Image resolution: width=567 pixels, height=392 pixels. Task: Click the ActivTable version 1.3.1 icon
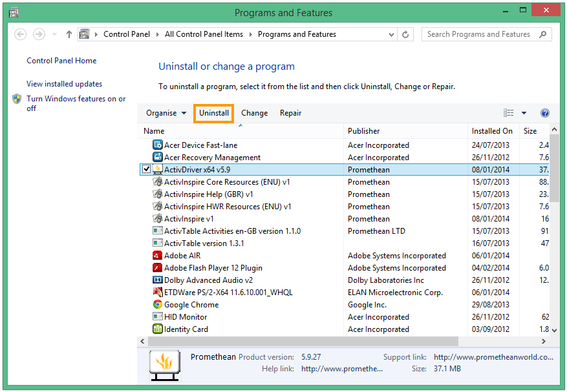[x=157, y=243]
